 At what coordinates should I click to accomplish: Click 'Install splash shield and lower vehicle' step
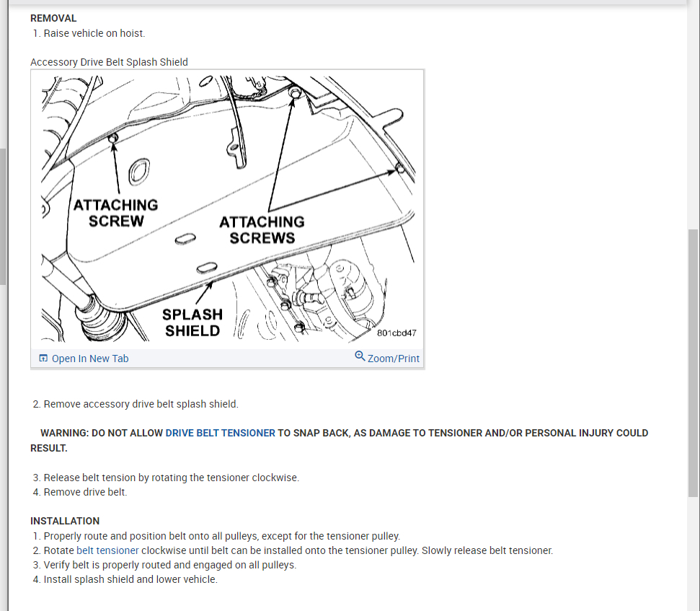point(125,579)
